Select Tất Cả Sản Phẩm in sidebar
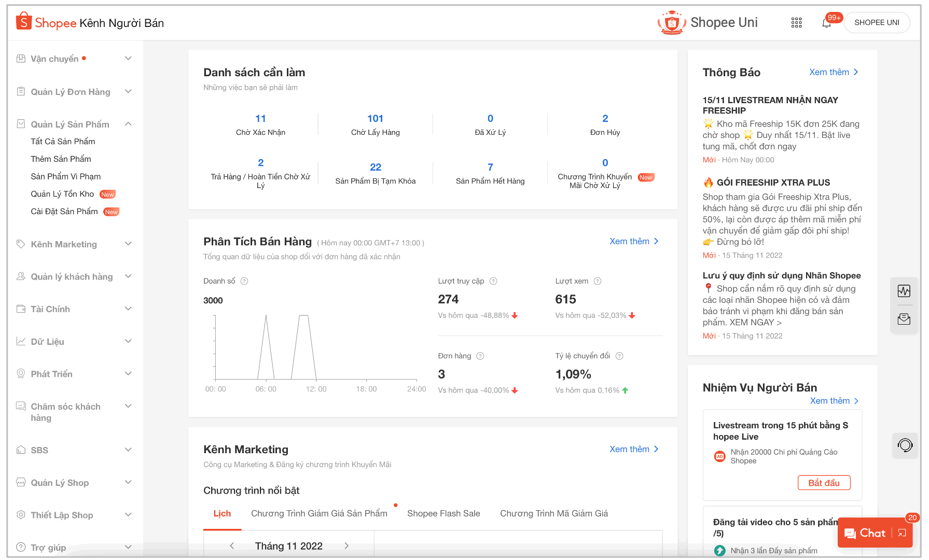 tap(62, 141)
